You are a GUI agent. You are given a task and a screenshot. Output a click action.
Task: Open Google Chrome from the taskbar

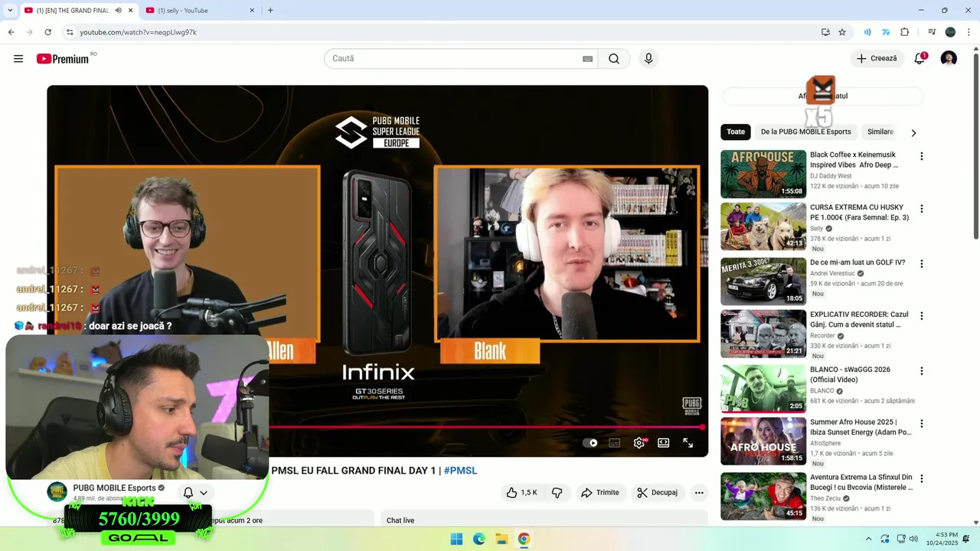524,539
